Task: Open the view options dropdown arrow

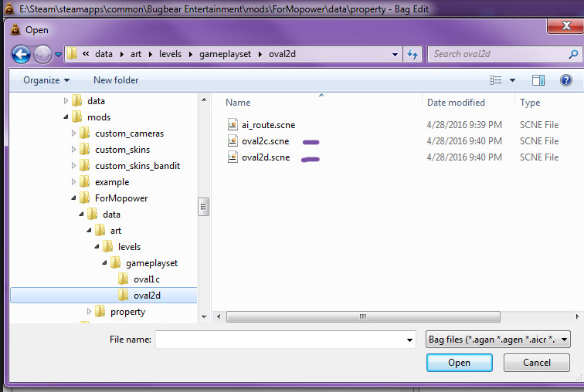Action: click(x=512, y=80)
